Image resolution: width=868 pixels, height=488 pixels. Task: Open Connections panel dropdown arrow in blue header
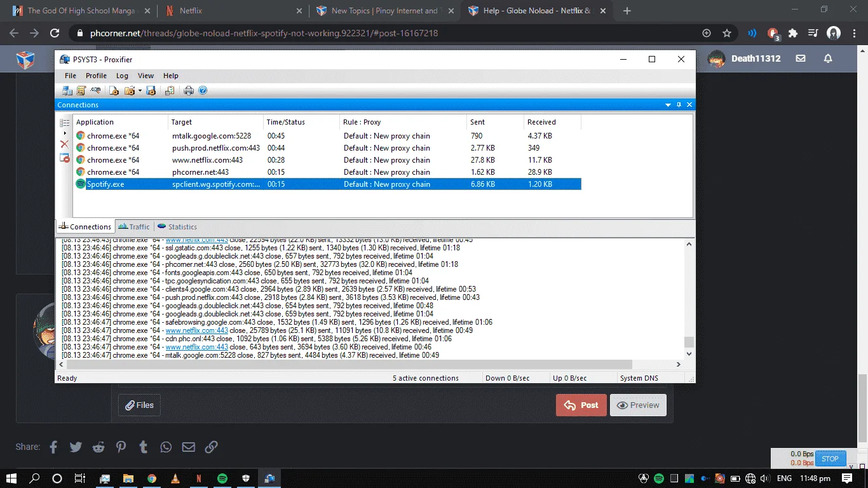point(668,105)
